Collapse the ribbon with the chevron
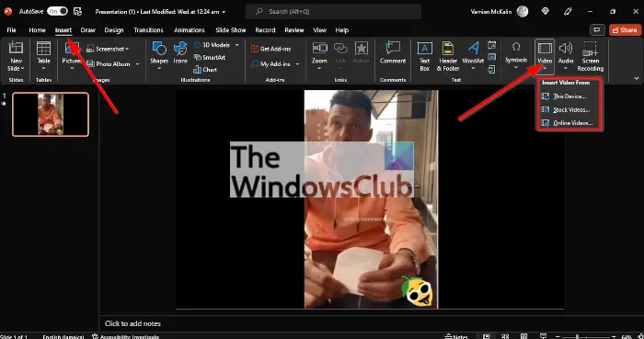Viewport: 644px width, 339px height. 637,78
